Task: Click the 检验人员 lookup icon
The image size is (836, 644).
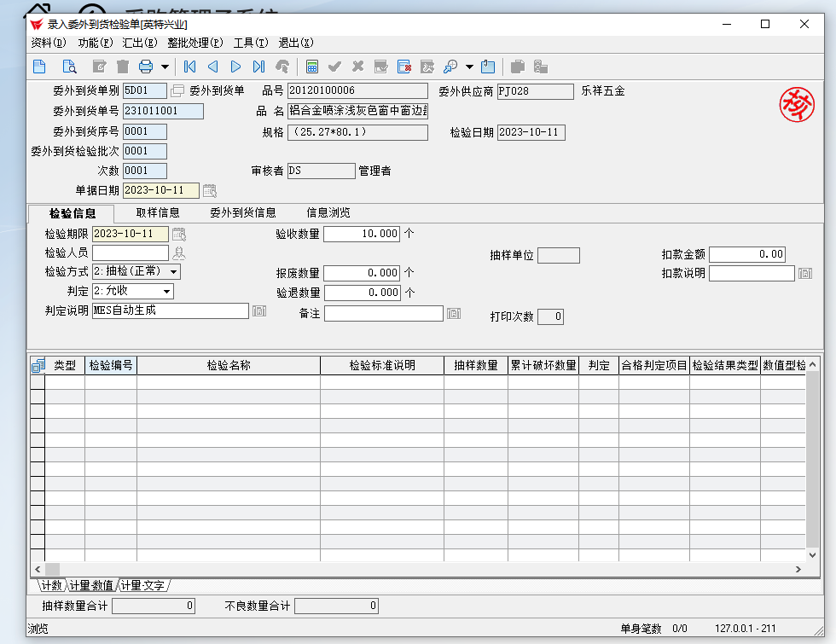Action: pyautogui.click(x=179, y=253)
